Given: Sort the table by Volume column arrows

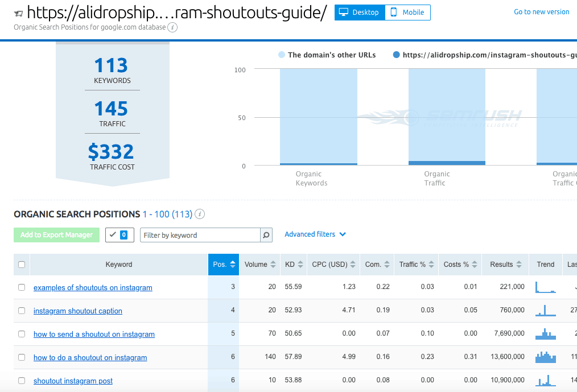Looking at the screenshot, I should click(273, 265).
